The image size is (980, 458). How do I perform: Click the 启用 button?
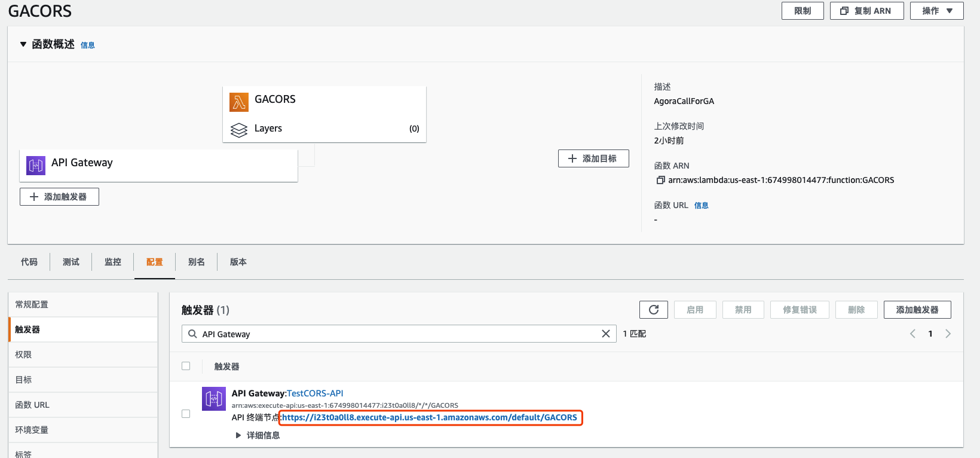pos(695,310)
